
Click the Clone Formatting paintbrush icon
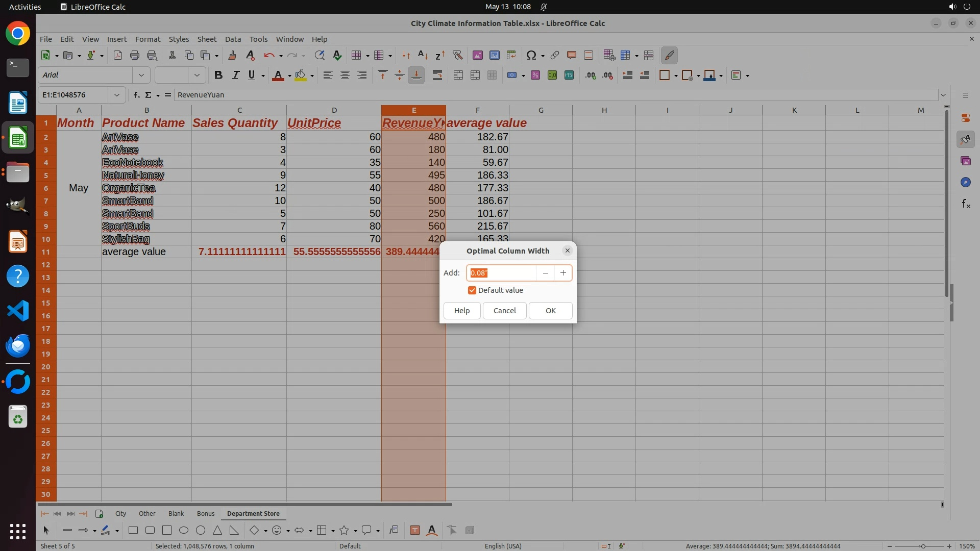coord(232,55)
